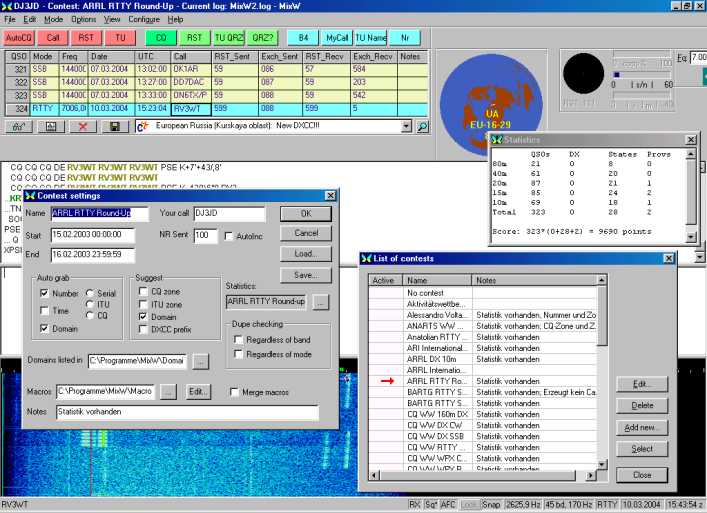
Task: Toggle AFC in the status bar
Action: pyautogui.click(x=447, y=505)
